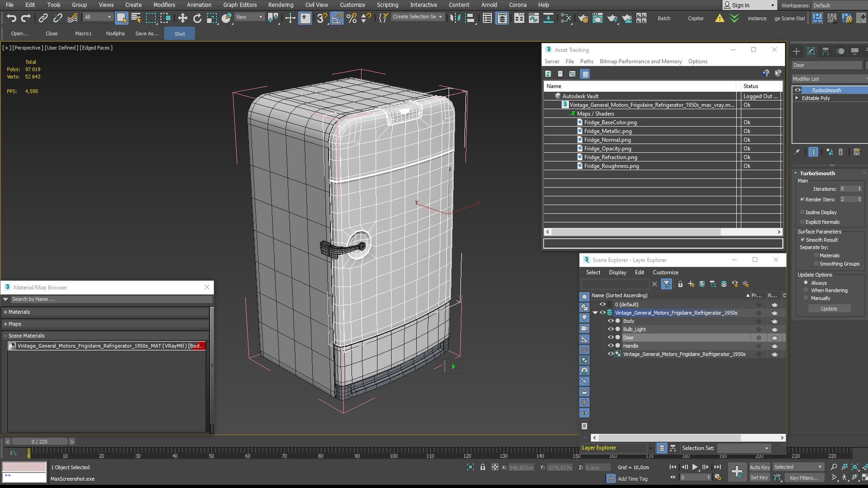
Task: Click the Select Object arrow tool
Action: pos(121,18)
